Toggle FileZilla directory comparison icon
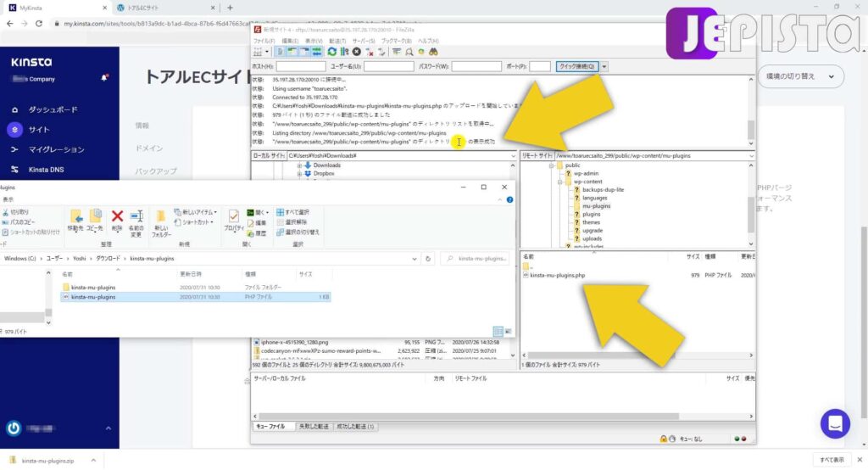 pyautogui.click(x=409, y=52)
